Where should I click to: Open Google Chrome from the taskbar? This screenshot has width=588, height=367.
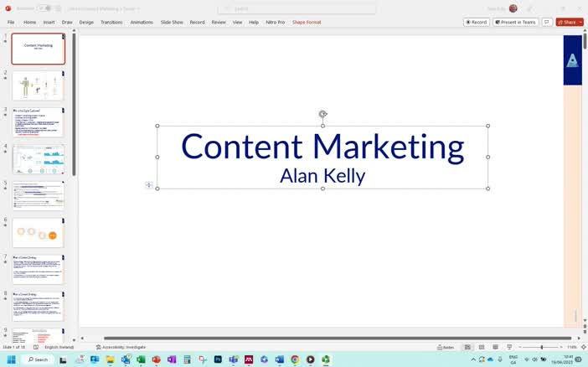point(295,359)
